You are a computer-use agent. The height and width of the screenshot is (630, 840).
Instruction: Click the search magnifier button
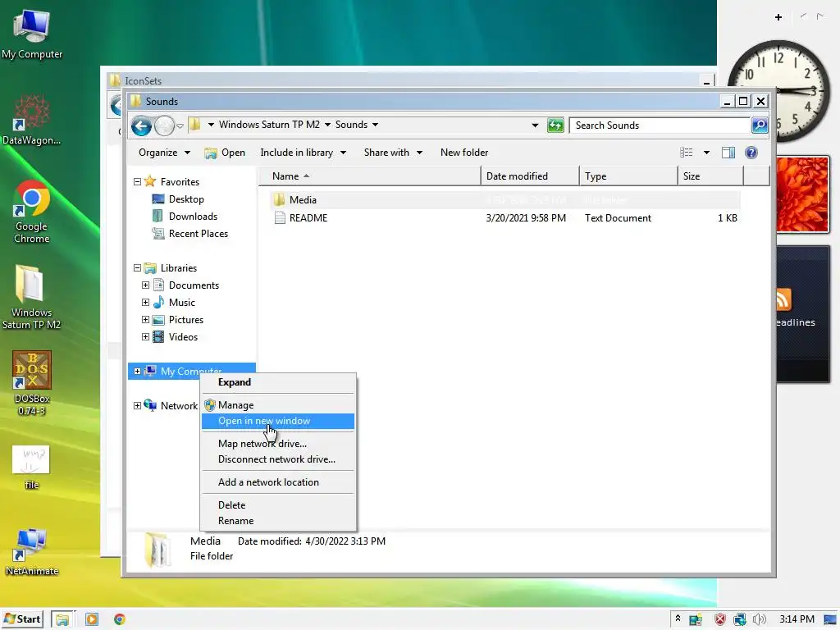[759, 126]
